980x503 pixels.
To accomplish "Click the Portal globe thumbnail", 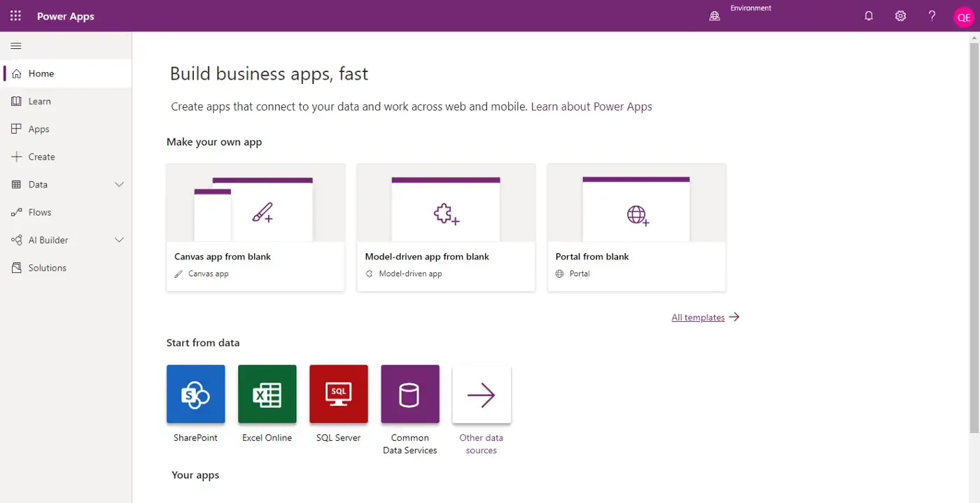I will click(637, 203).
